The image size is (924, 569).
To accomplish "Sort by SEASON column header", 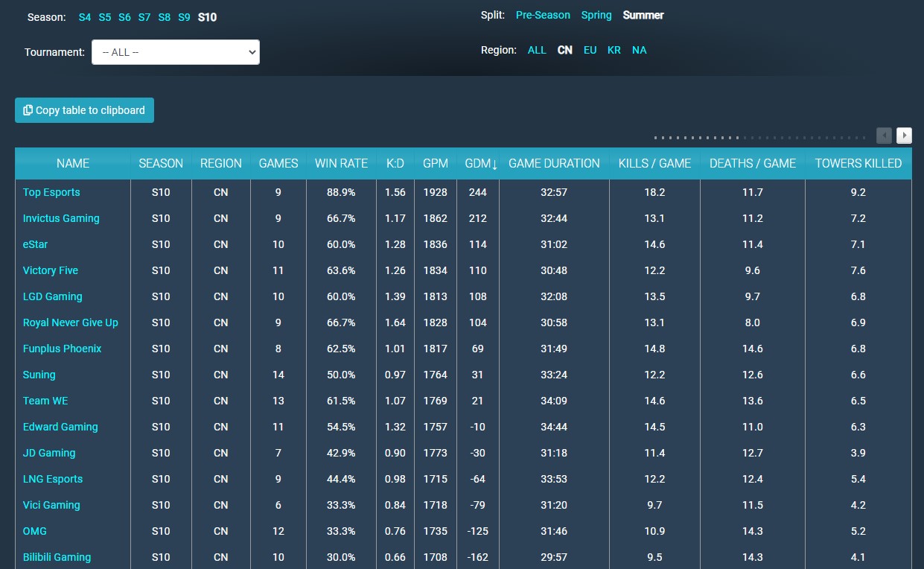I will [161, 163].
